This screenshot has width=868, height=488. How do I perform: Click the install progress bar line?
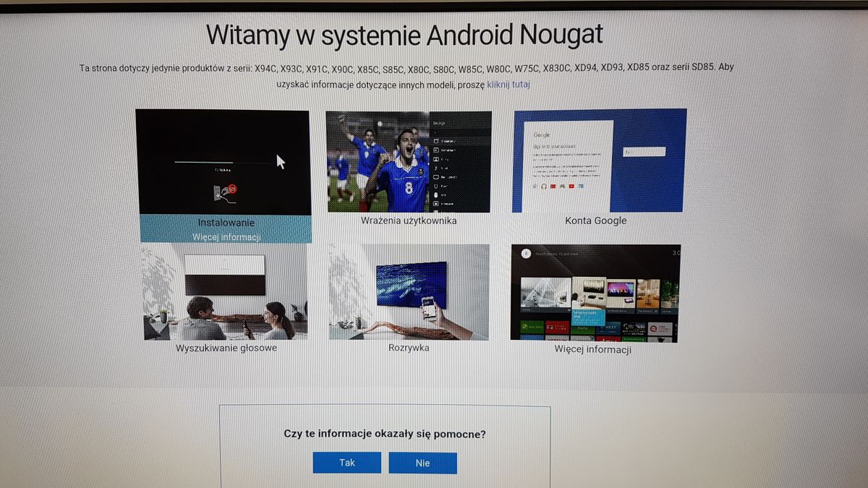click(x=226, y=162)
